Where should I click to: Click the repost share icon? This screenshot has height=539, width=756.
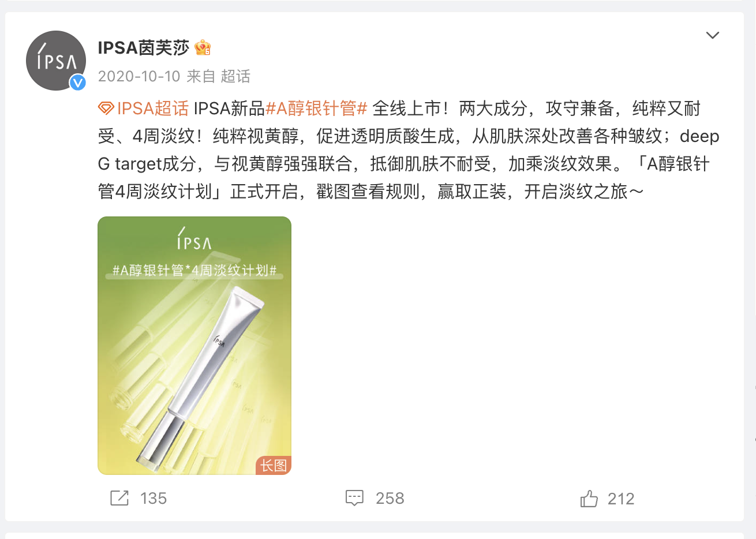119,498
